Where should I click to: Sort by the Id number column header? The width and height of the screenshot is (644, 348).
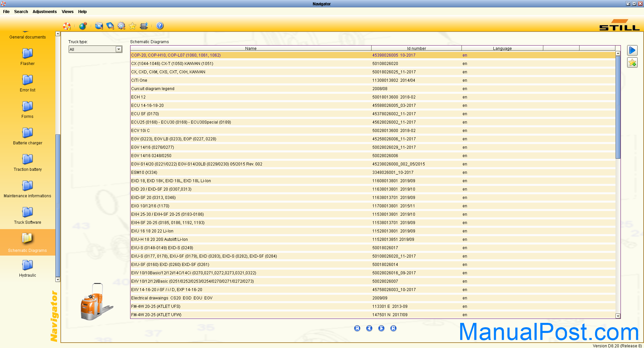(417, 48)
